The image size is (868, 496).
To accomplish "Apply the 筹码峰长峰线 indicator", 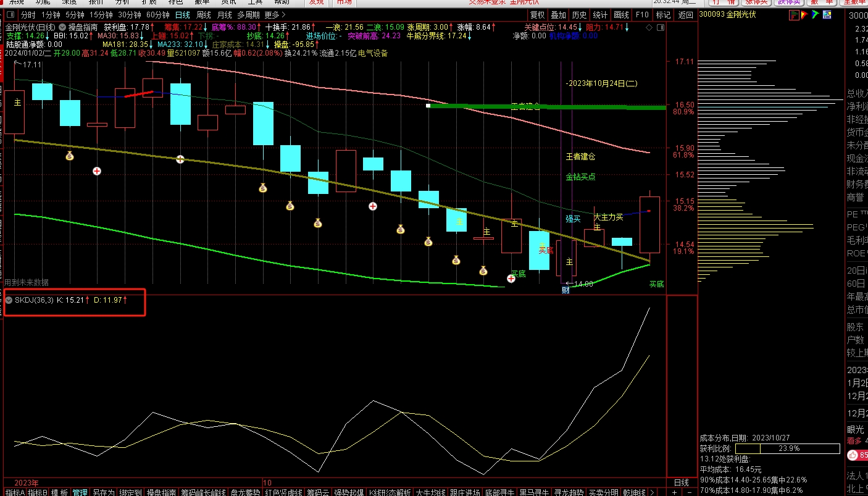I will point(203,492).
